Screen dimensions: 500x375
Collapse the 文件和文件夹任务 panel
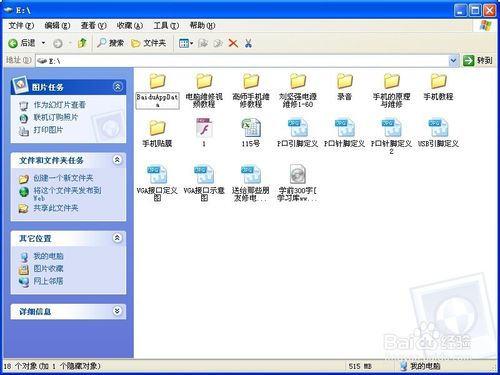(117, 160)
